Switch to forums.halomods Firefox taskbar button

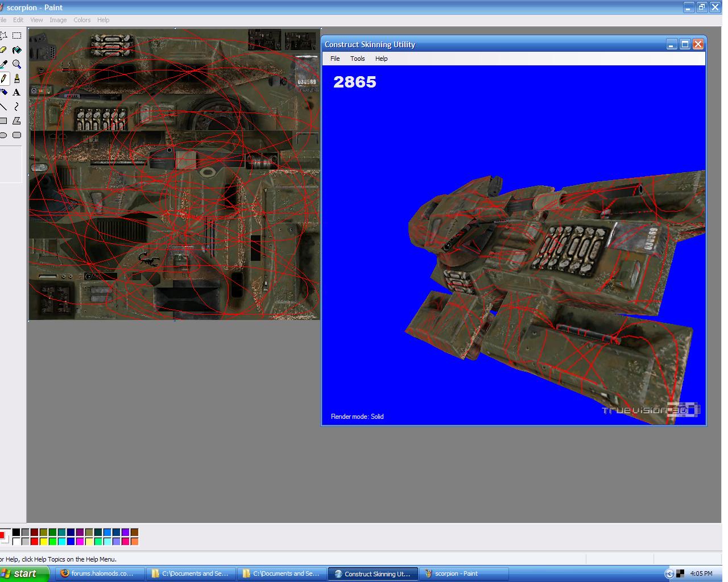click(99, 573)
